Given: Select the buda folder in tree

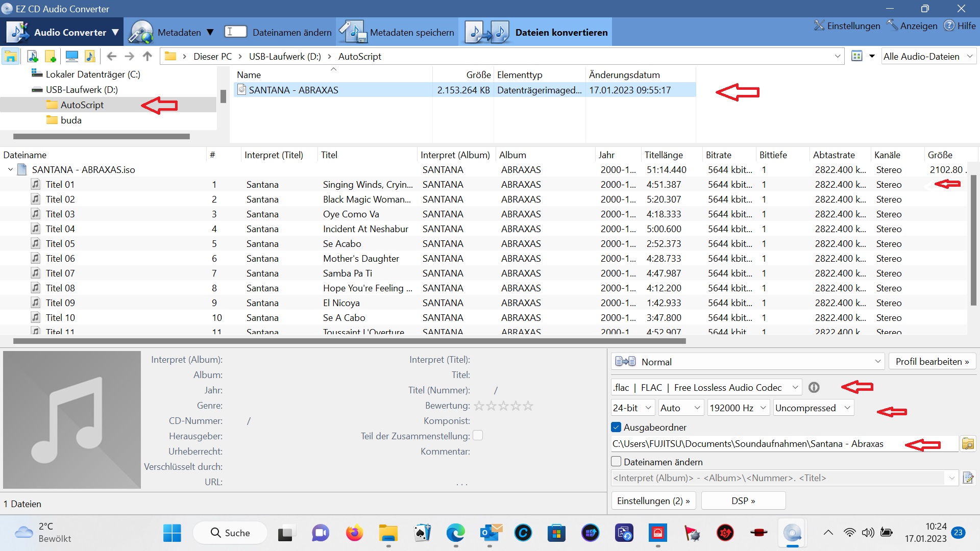Looking at the screenshot, I should pyautogui.click(x=71, y=120).
